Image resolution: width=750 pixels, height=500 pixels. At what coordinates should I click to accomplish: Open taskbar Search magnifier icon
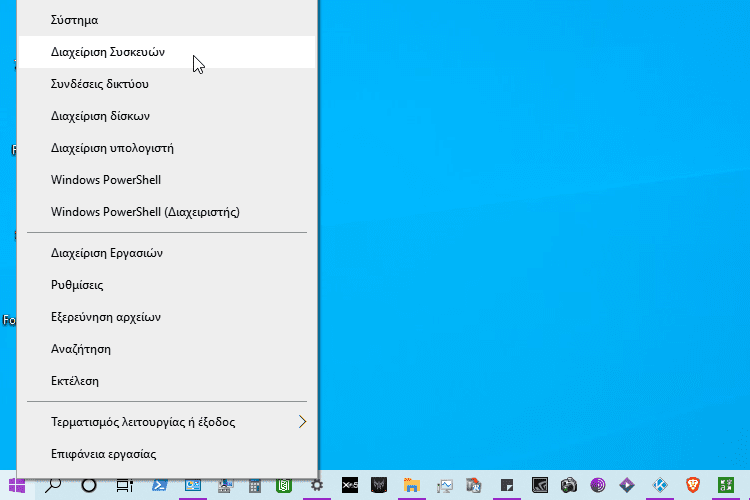53,486
